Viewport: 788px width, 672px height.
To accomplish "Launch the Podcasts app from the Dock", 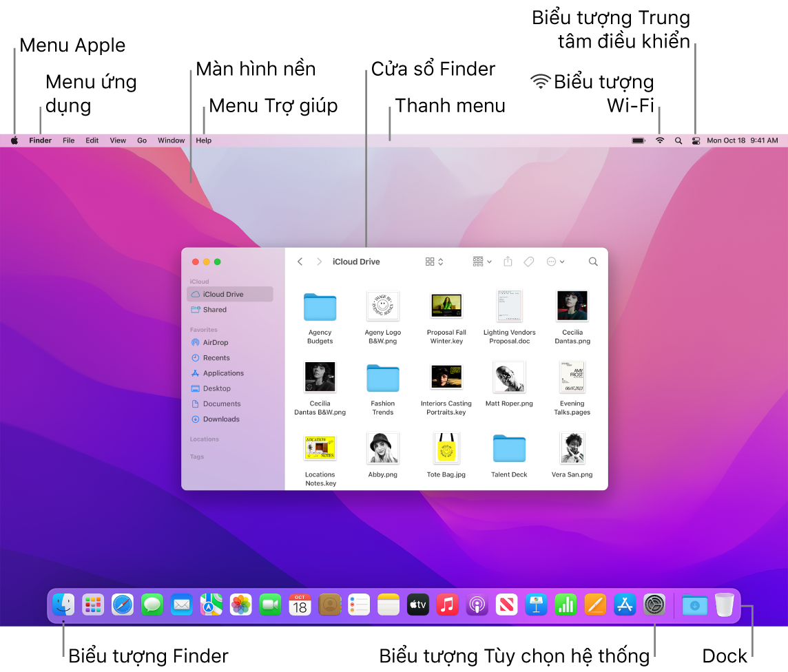I will click(x=477, y=605).
